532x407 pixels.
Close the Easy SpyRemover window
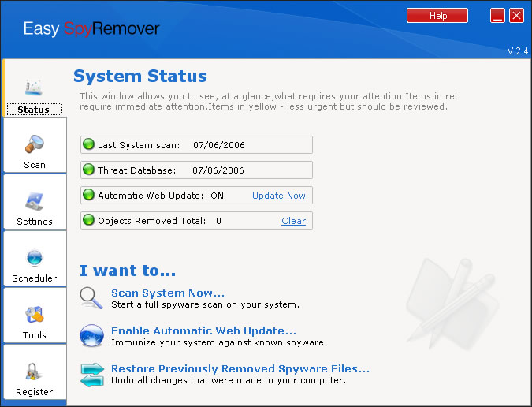[517, 16]
